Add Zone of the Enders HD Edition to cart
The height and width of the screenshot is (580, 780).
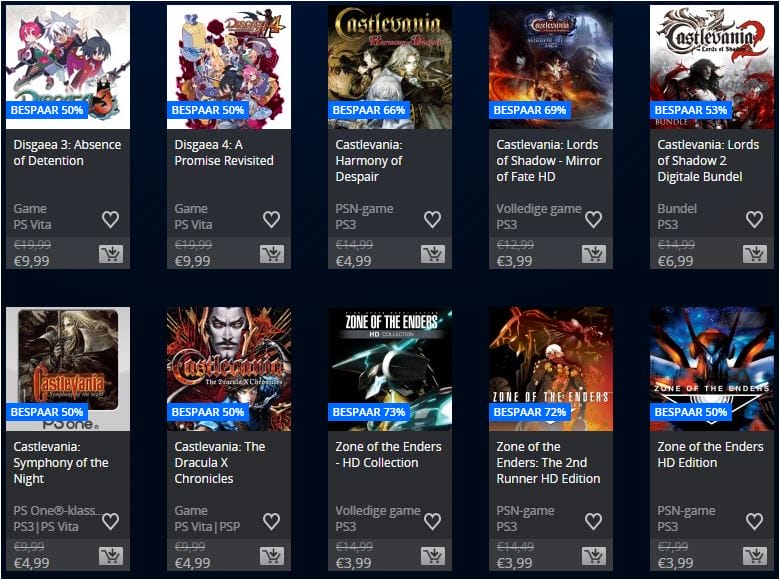pyautogui.click(x=755, y=556)
